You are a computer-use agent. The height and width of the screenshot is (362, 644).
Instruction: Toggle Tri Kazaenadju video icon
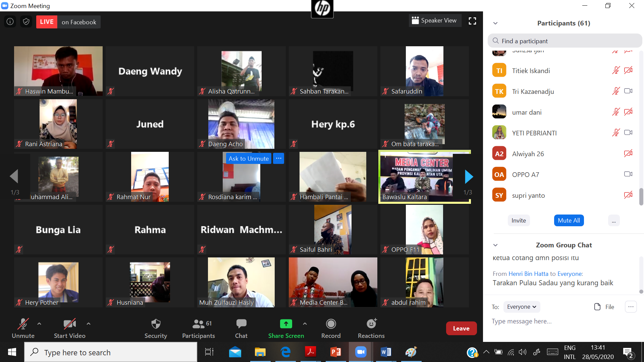pos(628,91)
